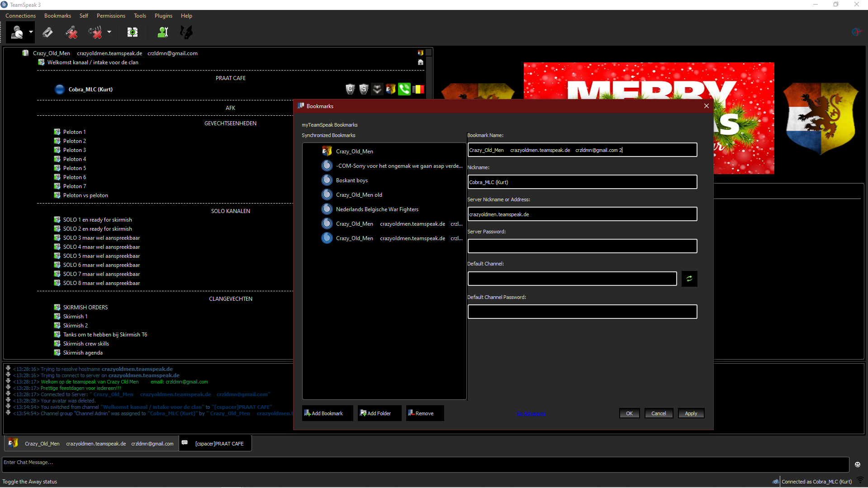
Task: Close the Bookmarks dialog
Action: [706, 106]
